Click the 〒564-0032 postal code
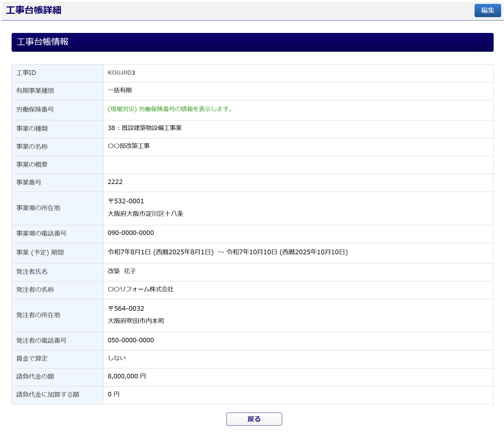This screenshot has height=437, width=504. [126, 309]
